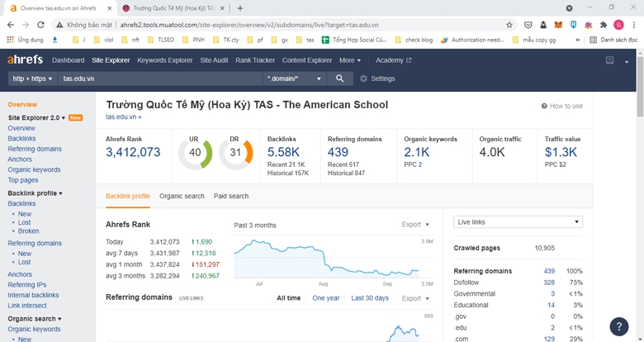This screenshot has width=644, height=342.
Task: Open Ứng dụng apps grid bookmark
Action: (25, 40)
